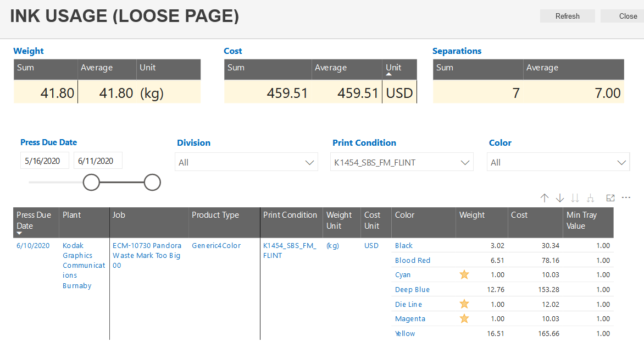The height and width of the screenshot is (347, 644).
Task: Click the double-arrow next level icon
Action: point(575,198)
